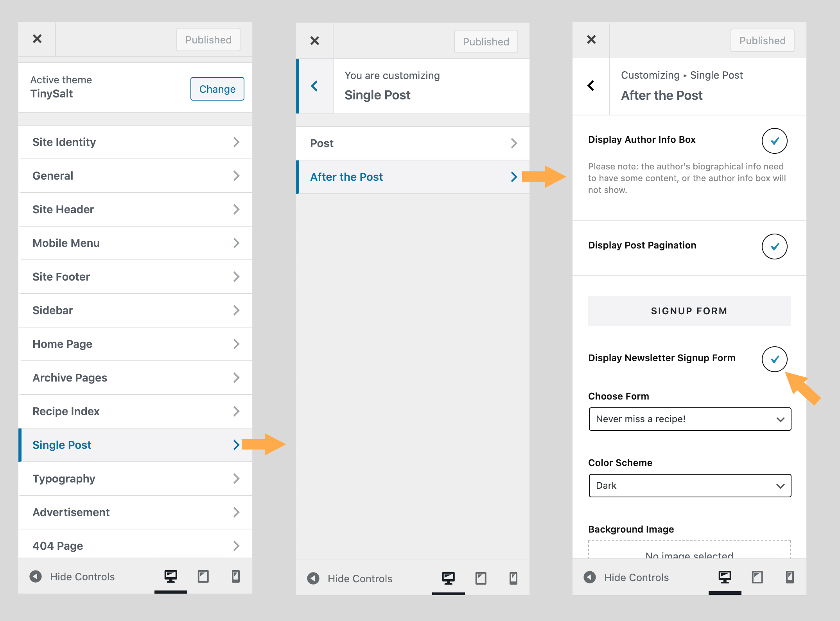Expand the Site Identity section

click(x=135, y=142)
